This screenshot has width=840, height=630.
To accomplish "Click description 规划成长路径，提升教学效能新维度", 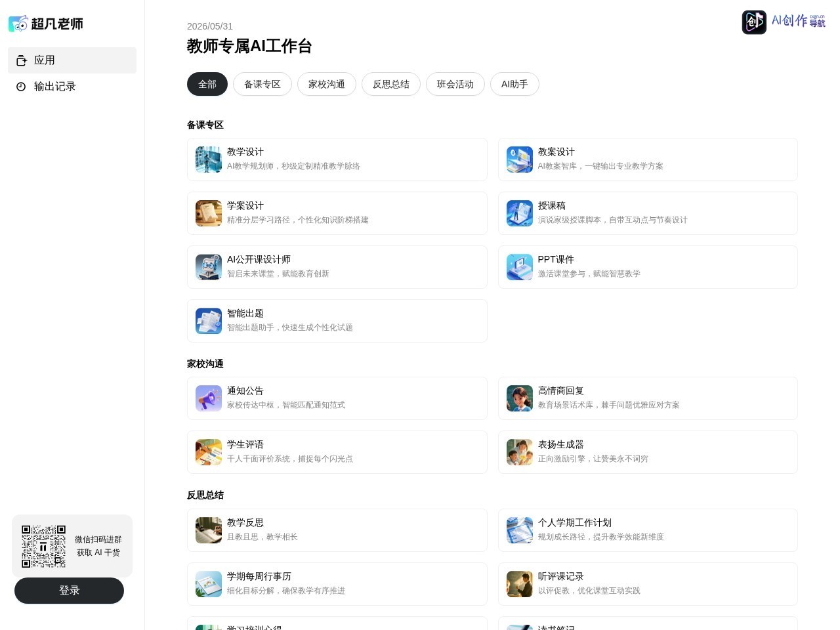I will click(x=601, y=537).
